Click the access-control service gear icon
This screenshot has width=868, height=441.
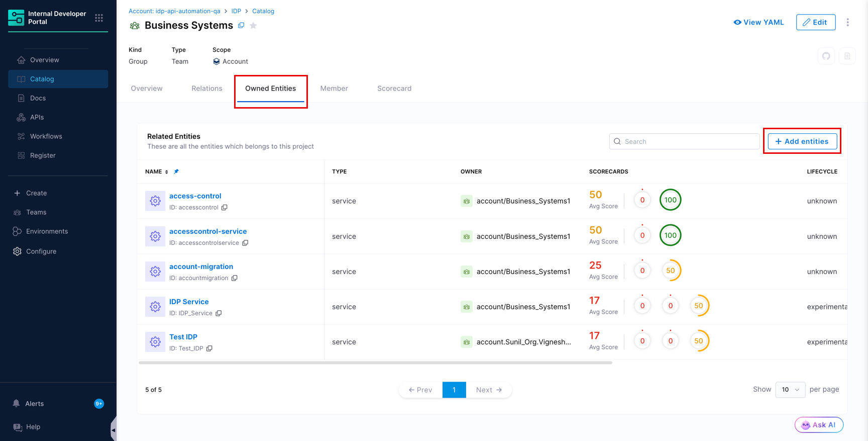(x=155, y=201)
